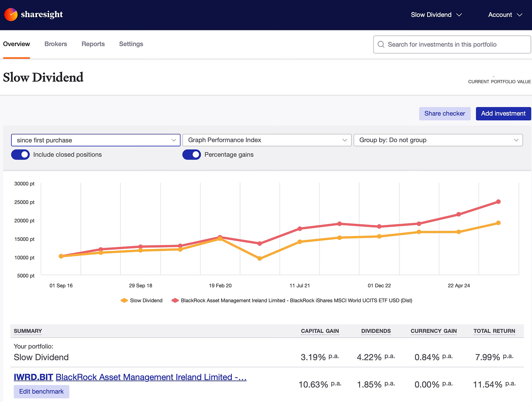Open the Slow Dividend portfolio dropdown
Viewport: 532px width, 402px height.
436,15
